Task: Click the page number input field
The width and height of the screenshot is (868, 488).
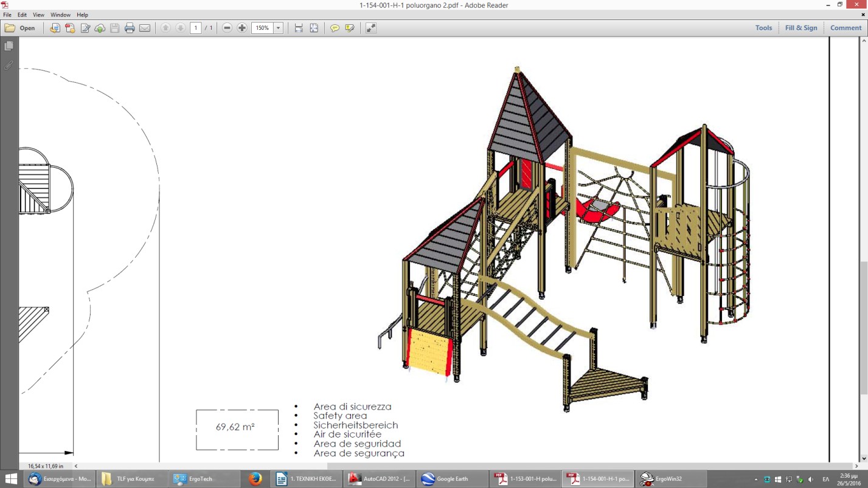Action: [196, 28]
